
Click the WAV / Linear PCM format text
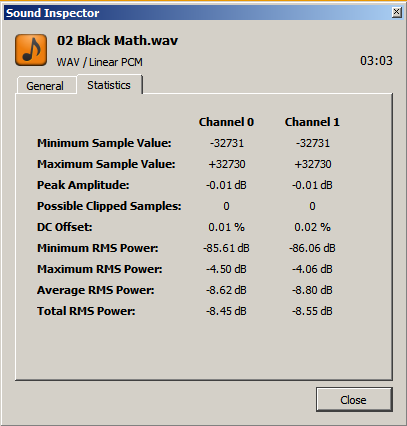tap(99, 62)
